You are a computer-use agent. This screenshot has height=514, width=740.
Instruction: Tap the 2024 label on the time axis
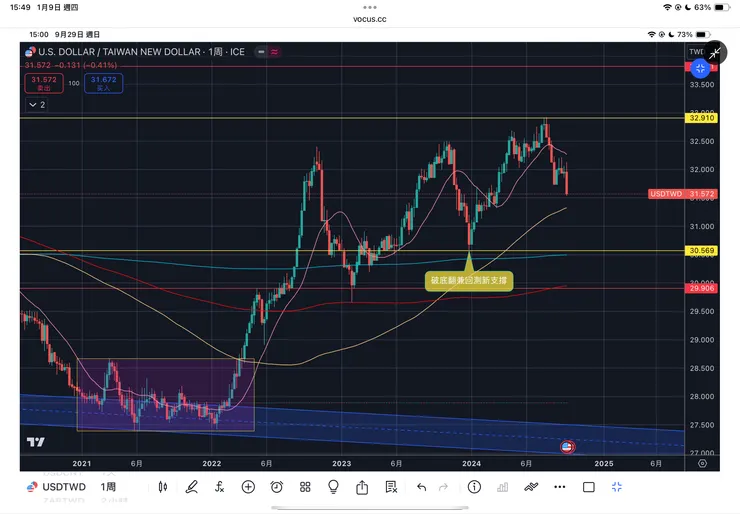[471, 463]
